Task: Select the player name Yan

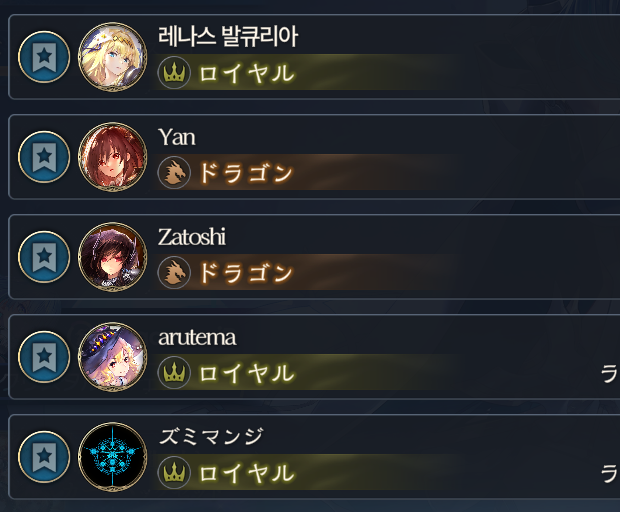Action: [x=177, y=138]
